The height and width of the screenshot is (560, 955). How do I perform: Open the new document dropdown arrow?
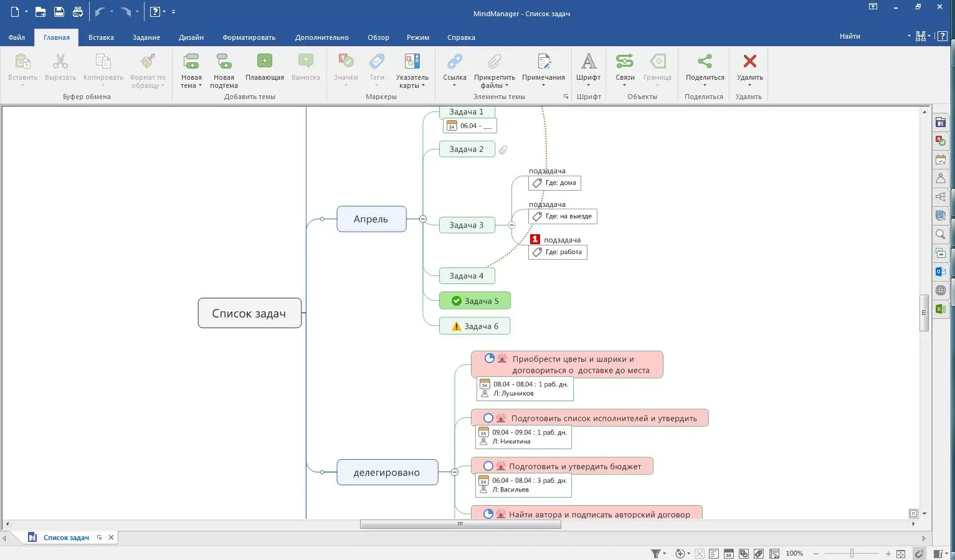click(26, 12)
